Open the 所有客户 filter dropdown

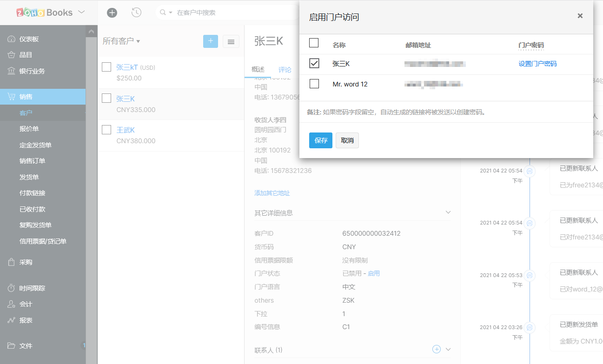point(121,41)
